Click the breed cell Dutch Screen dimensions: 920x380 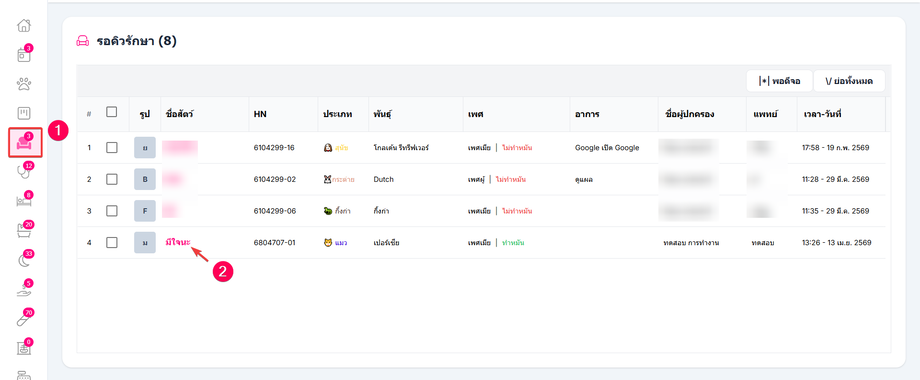383,179
